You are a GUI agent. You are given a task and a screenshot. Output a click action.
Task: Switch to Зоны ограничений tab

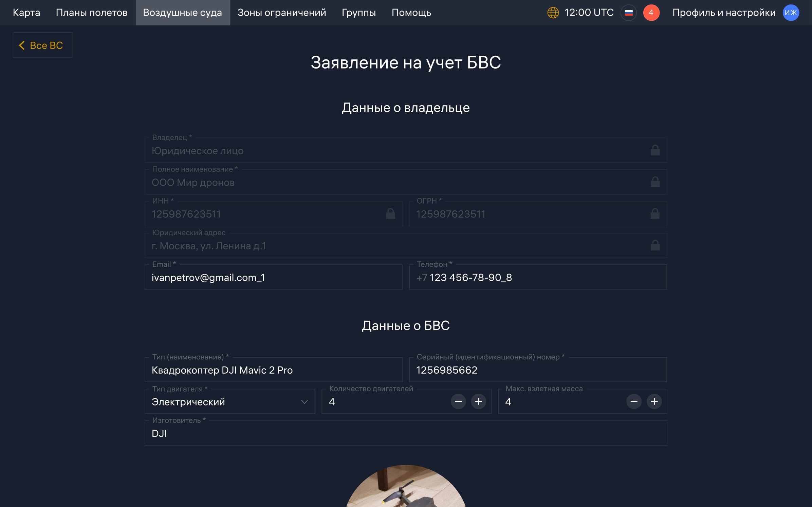click(x=282, y=13)
